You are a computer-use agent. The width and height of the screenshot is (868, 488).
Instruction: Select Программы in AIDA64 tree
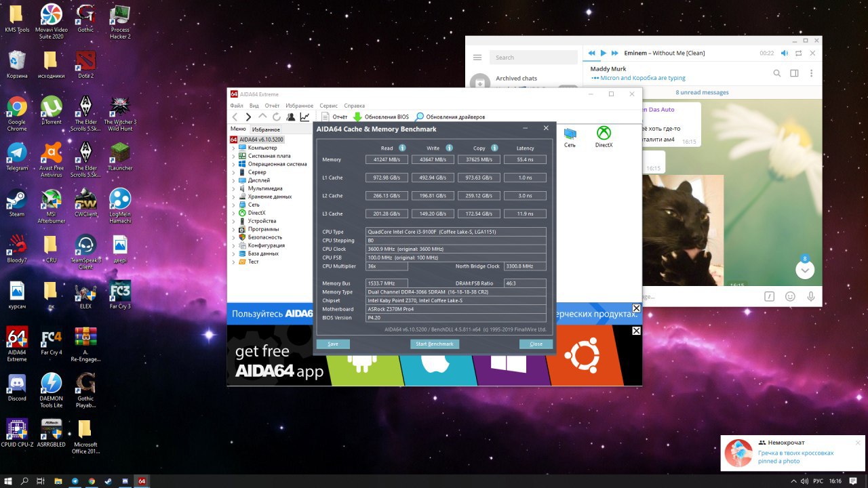click(x=263, y=229)
